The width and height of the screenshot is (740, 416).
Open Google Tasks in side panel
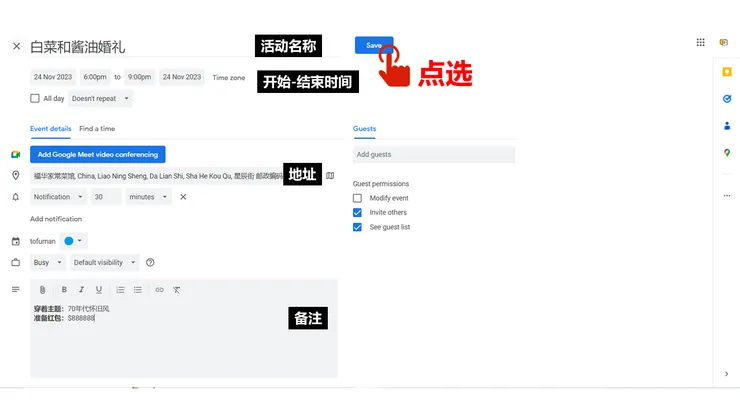click(x=727, y=99)
